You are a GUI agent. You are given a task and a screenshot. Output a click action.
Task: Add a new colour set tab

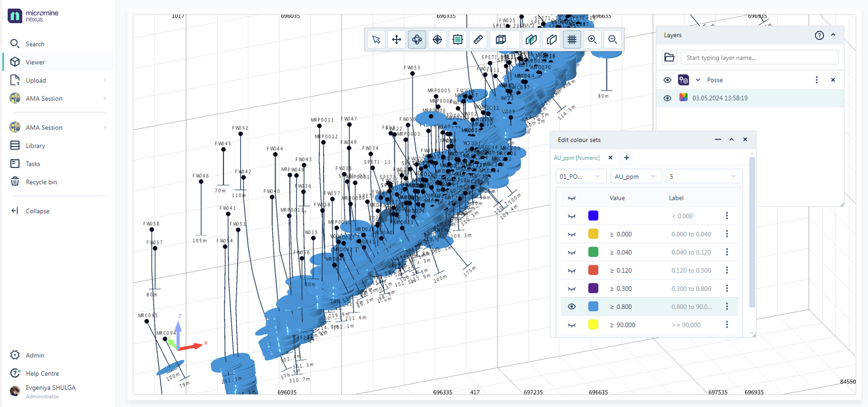626,158
